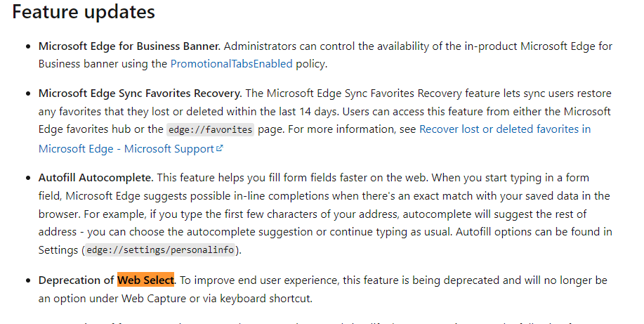Open Recover lost or deleted favorites link
The width and height of the screenshot is (644, 324).
pos(504,129)
